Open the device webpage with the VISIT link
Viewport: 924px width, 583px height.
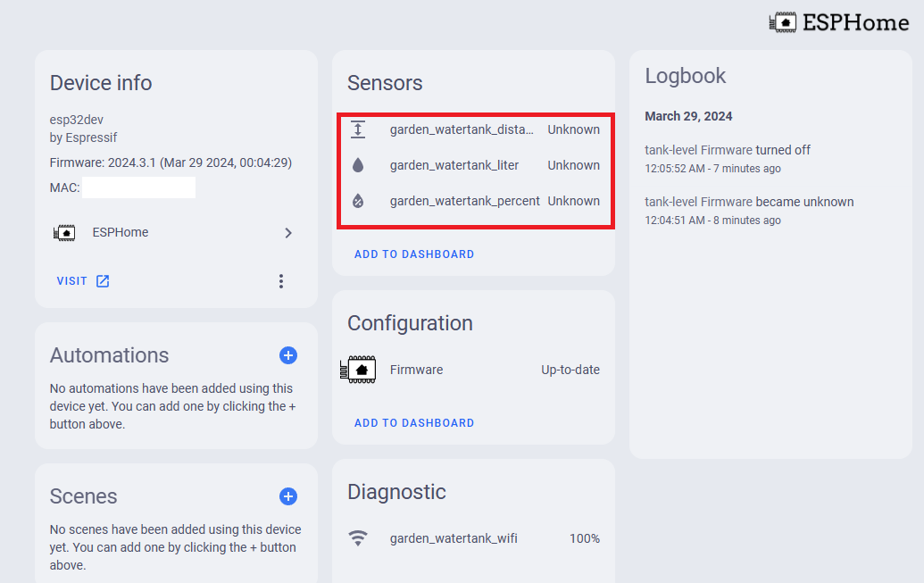(72, 280)
